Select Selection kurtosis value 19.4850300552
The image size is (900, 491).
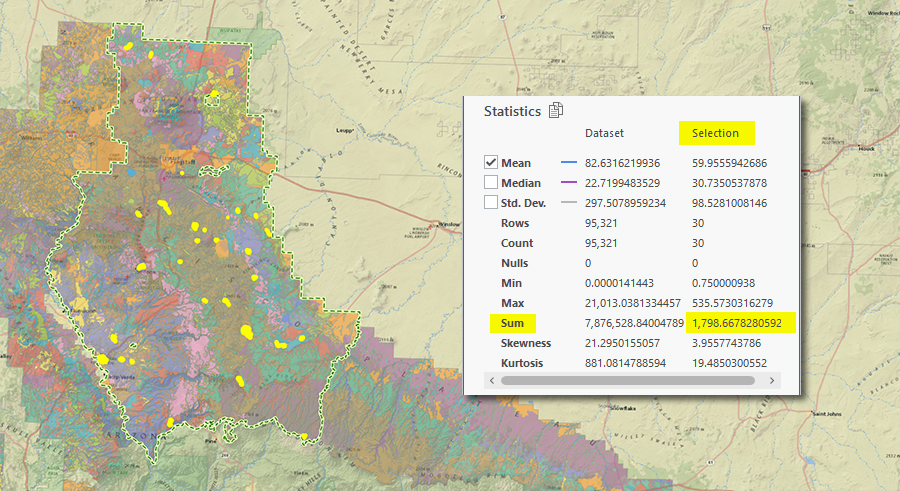coord(729,363)
